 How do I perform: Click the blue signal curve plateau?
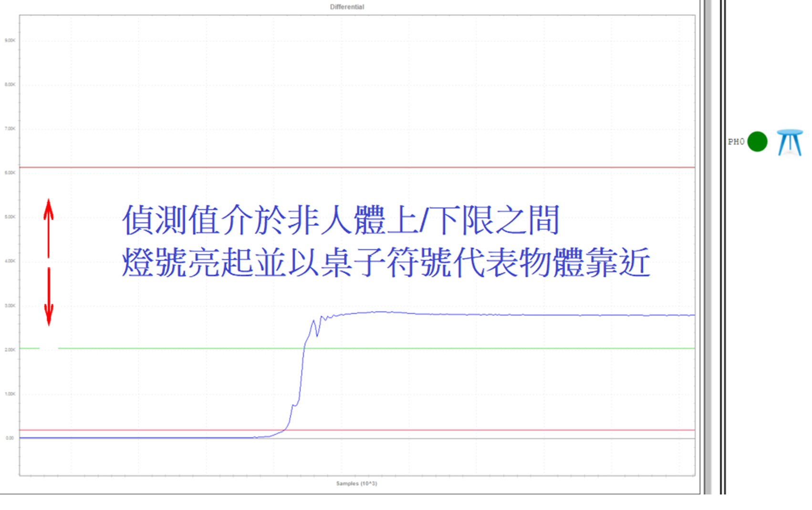[525, 315]
